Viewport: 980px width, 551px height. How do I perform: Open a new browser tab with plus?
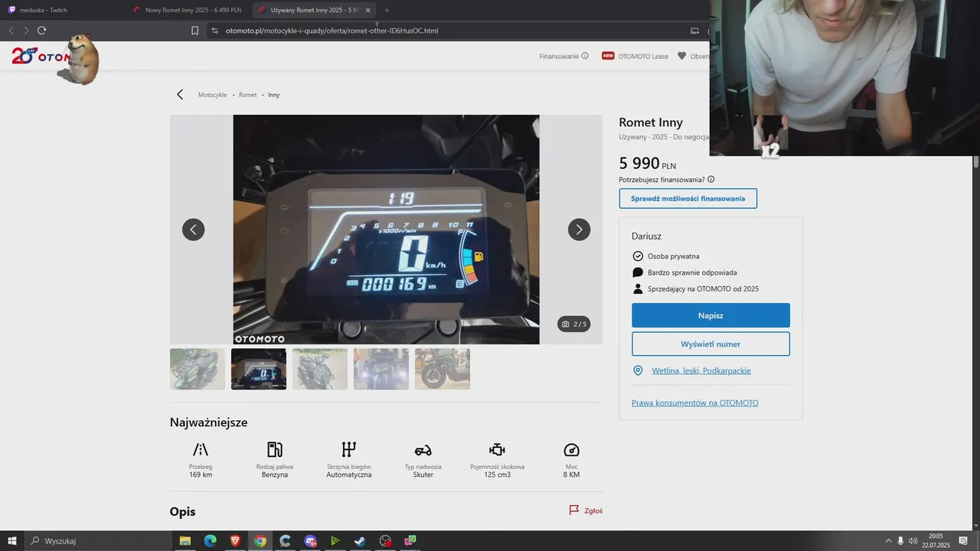pos(387,10)
